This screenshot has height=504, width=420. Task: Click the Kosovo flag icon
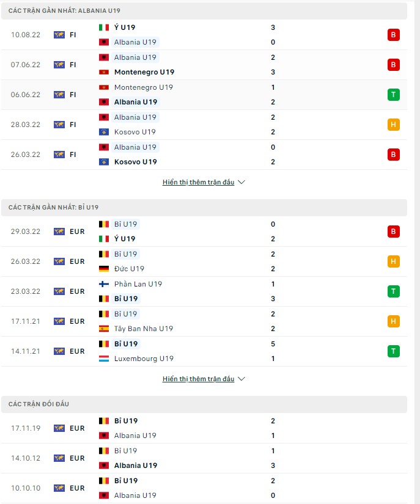coord(103,131)
